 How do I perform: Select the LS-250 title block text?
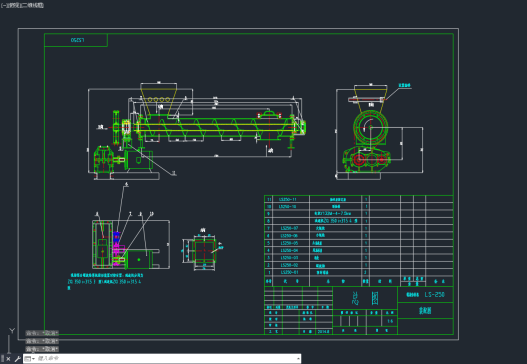click(x=434, y=294)
